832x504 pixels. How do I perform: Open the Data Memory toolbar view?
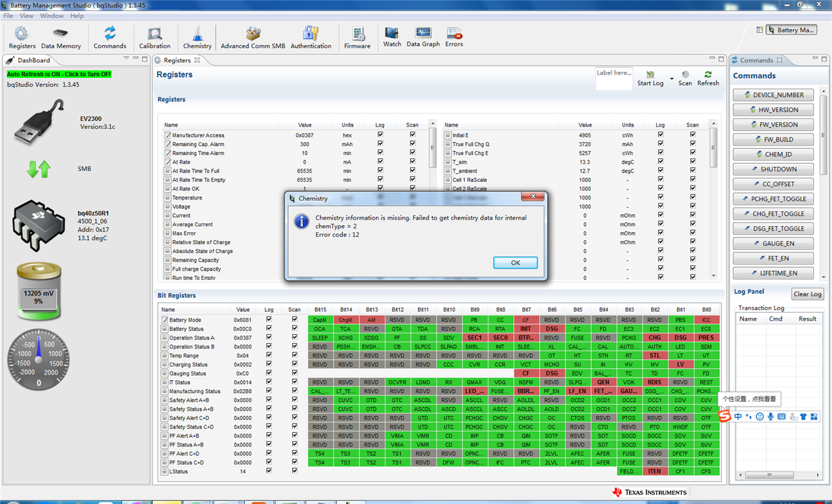(61, 37)
